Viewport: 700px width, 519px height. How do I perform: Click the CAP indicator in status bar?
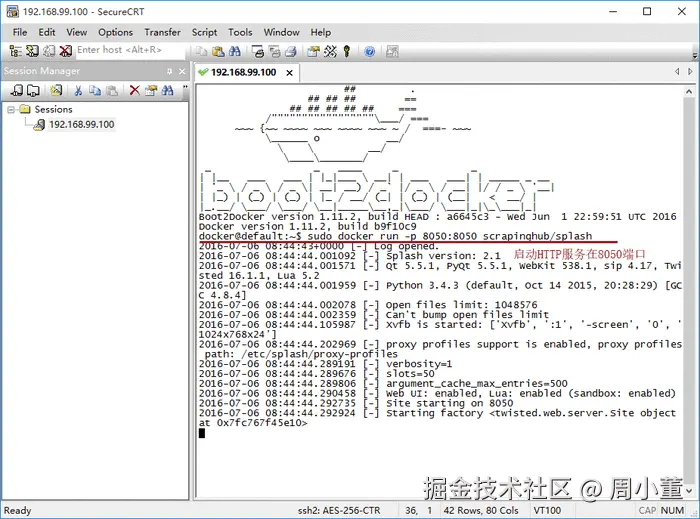[647, 510]
